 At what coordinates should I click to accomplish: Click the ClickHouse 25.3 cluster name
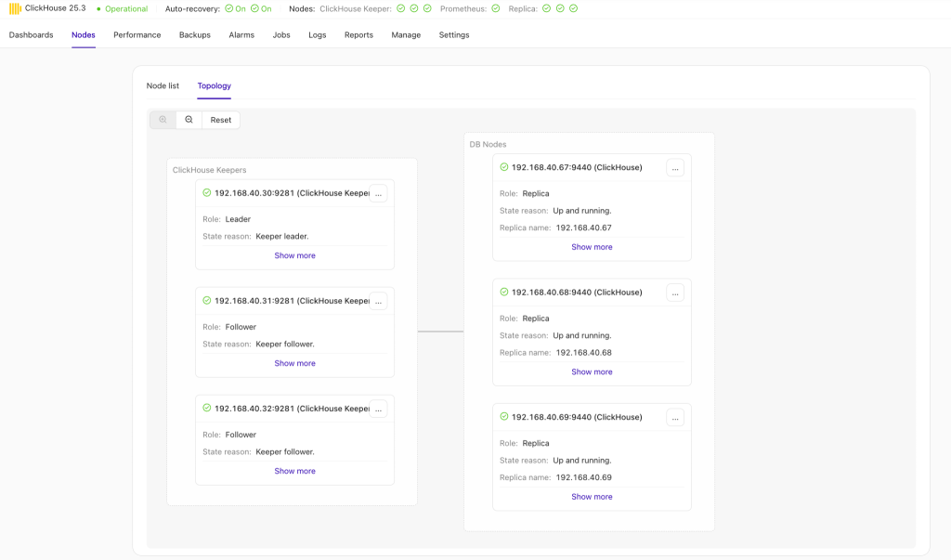tap(55, 8)
